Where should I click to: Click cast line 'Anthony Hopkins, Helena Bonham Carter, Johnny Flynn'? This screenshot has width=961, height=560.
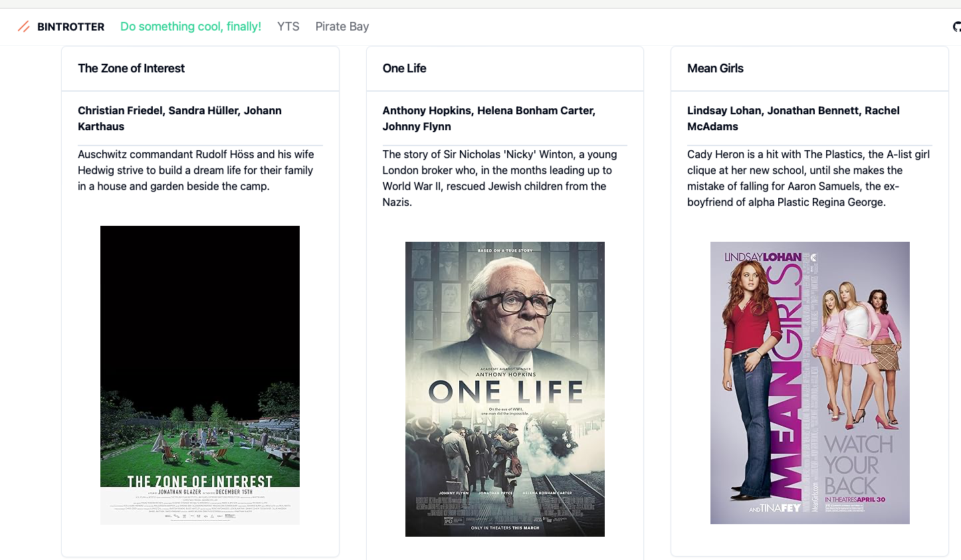(489, 118)
